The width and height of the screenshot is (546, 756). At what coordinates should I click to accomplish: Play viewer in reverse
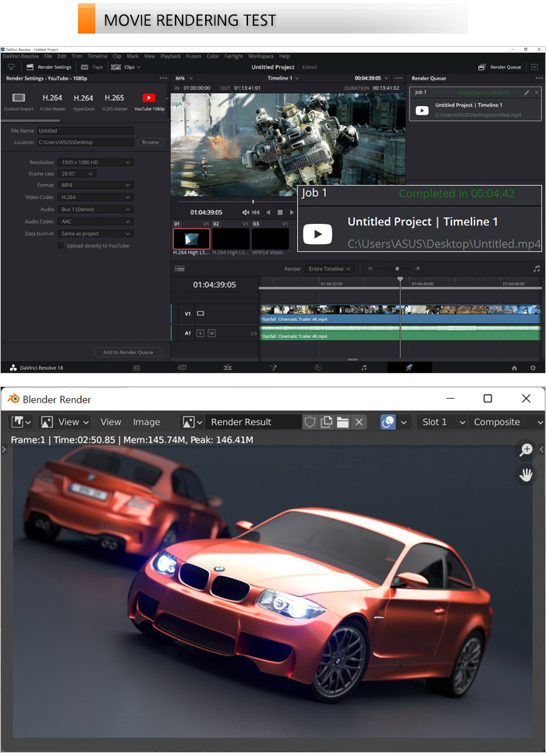pyautogui.click(x=268, y=212)
